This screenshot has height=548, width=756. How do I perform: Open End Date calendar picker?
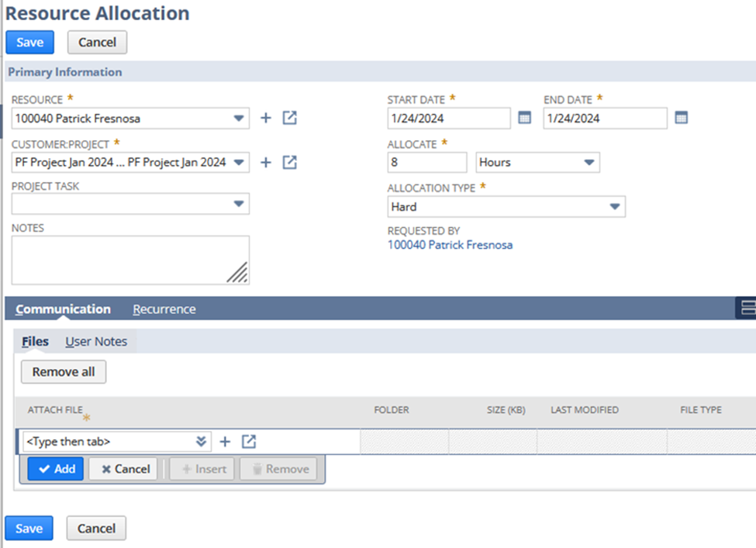pyautogui.click(x=682, y=118)
